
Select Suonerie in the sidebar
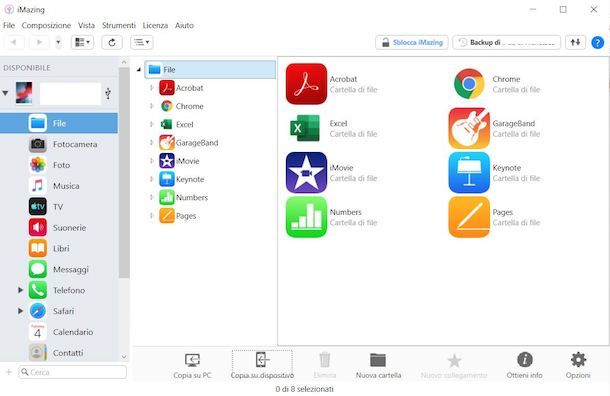(59, 228)
